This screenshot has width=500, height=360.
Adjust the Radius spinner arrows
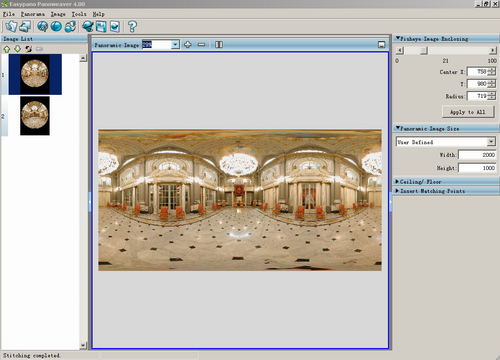pos(492,96)
